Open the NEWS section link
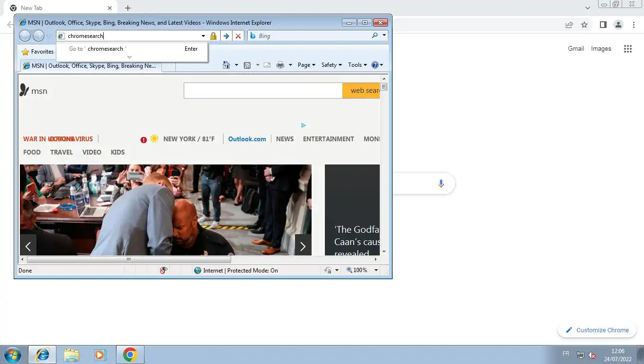This screenshot has width=644, height=364. click(285, 139)
